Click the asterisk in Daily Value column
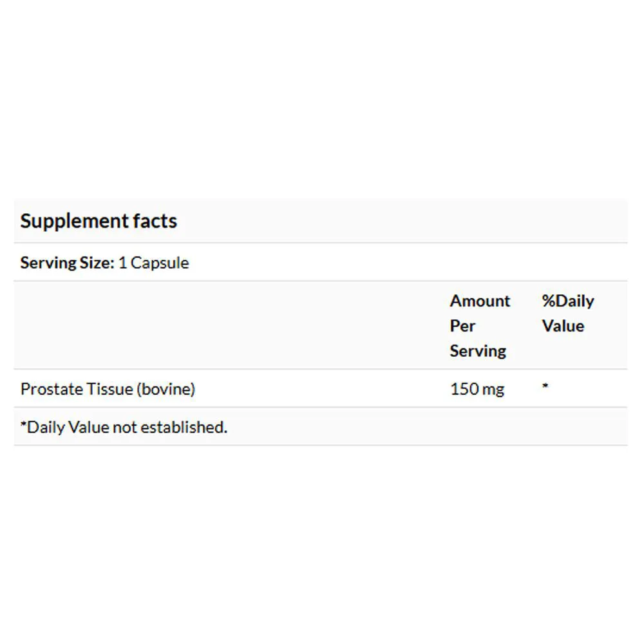This screenshot has height=644, width=644. [x=545, y=386]
